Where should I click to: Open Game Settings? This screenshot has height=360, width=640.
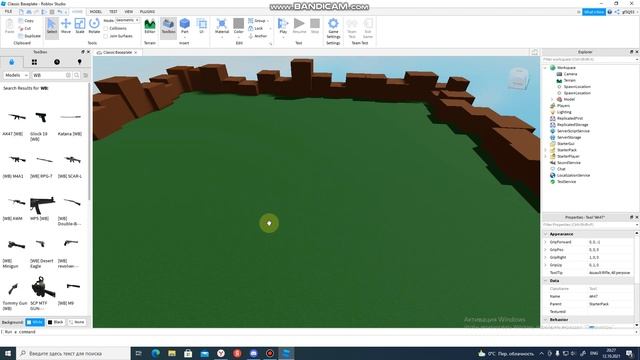(333, 28)
